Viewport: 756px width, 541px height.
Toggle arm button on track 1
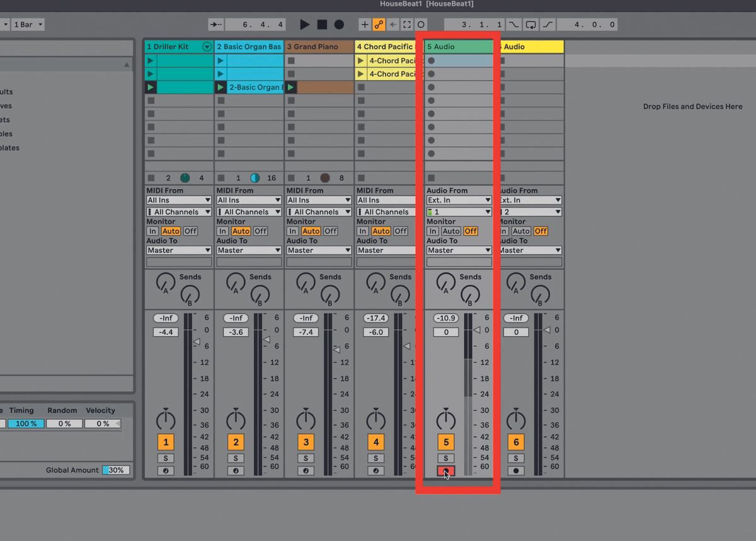(x=166, y=470)
